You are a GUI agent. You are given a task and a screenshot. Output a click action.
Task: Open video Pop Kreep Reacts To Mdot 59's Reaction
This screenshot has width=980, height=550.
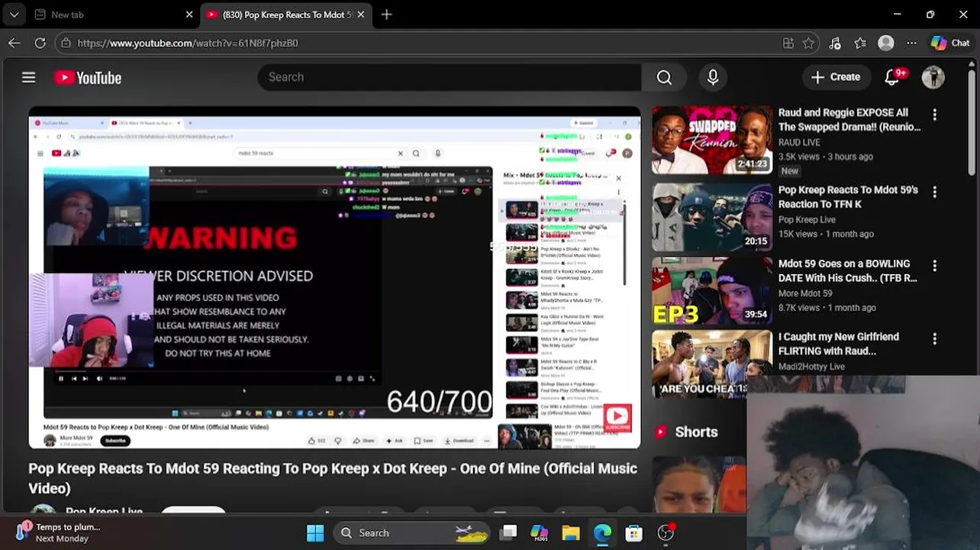848,197
